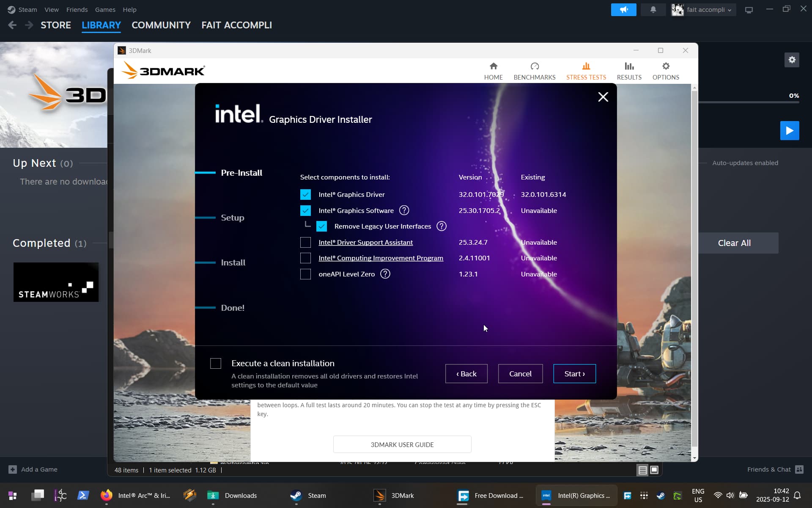812x508 pixels.
Task: Open Firefox from the Windows taskbar
Action: 107,495
